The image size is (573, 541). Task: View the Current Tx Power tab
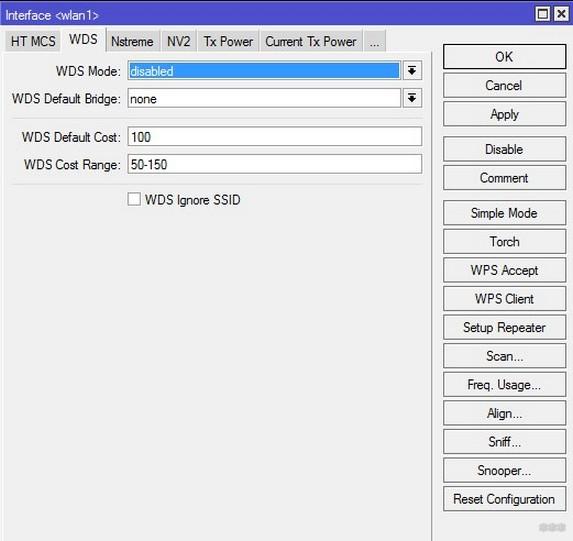pyautogui.click(x=311, y=41)
